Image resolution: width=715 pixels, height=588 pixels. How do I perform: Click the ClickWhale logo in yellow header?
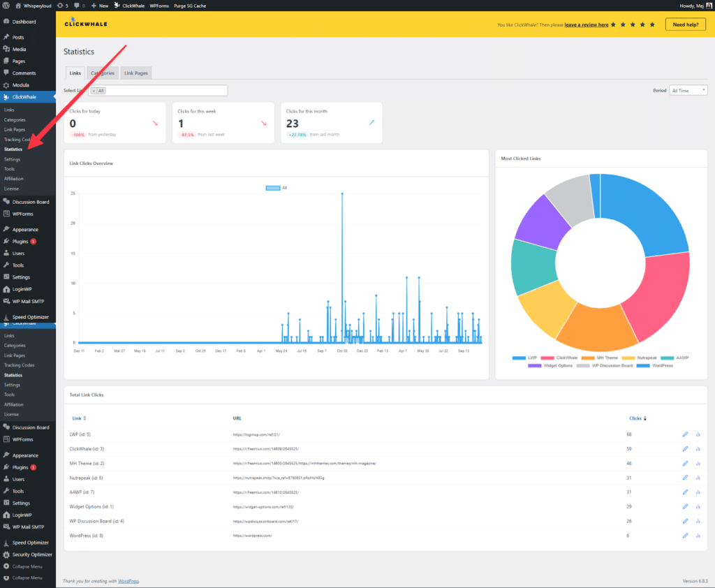pyautogui.click(x=86, y=23)
